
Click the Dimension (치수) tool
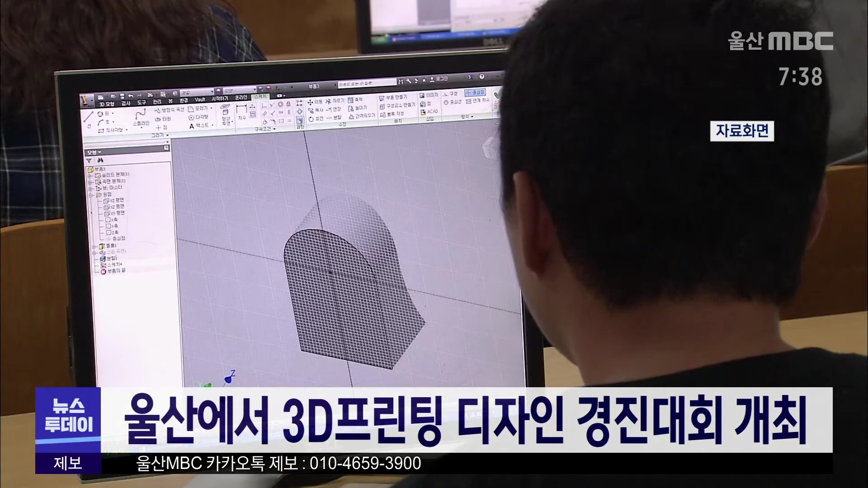[x=242, y=111]
